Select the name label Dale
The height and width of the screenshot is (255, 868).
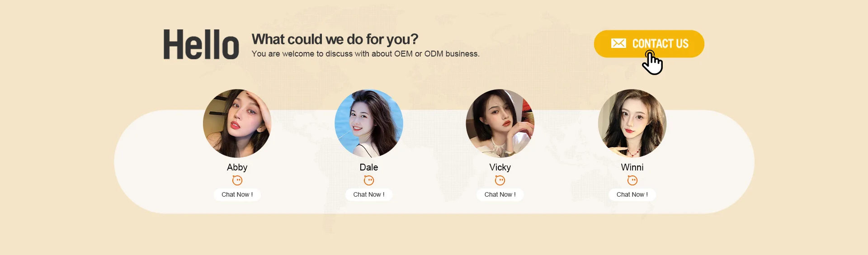coord(369,167)
